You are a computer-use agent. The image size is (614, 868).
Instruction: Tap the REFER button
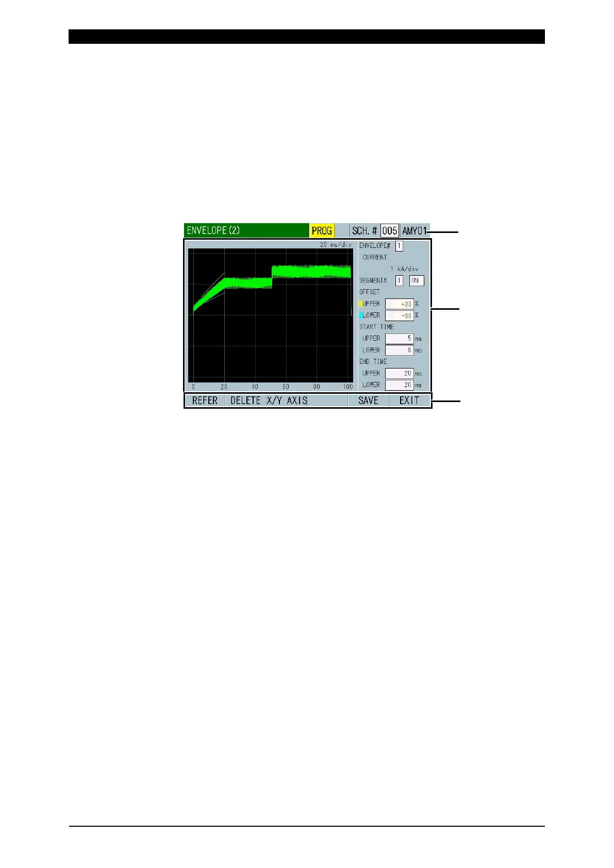(x=205, y=400)
